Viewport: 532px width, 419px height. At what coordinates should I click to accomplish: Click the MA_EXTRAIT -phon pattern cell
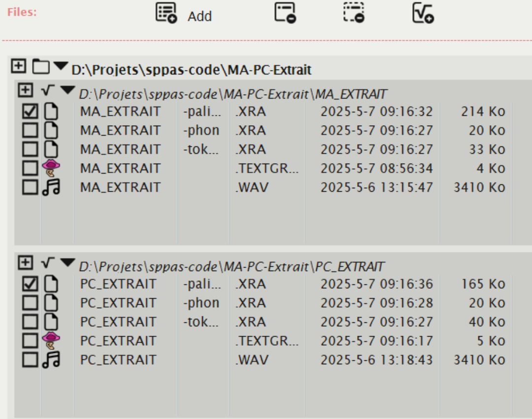201,131
